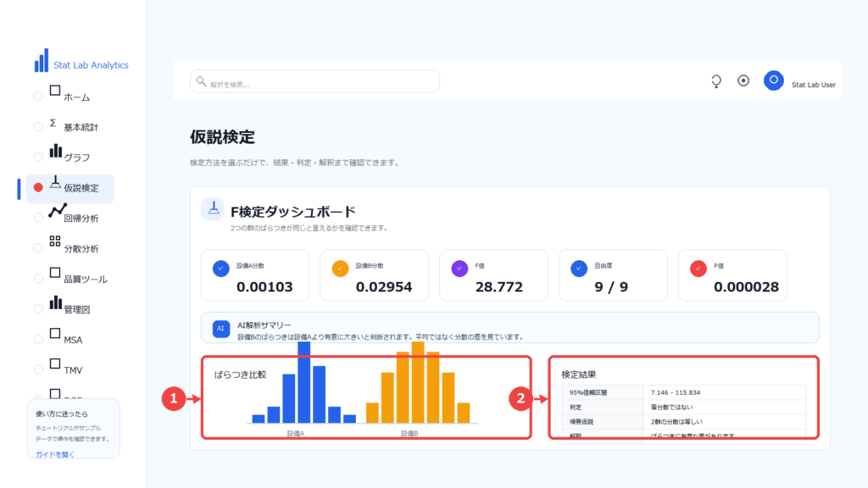
Task: Click the square icon beside TMV
Action: (55, 363)
